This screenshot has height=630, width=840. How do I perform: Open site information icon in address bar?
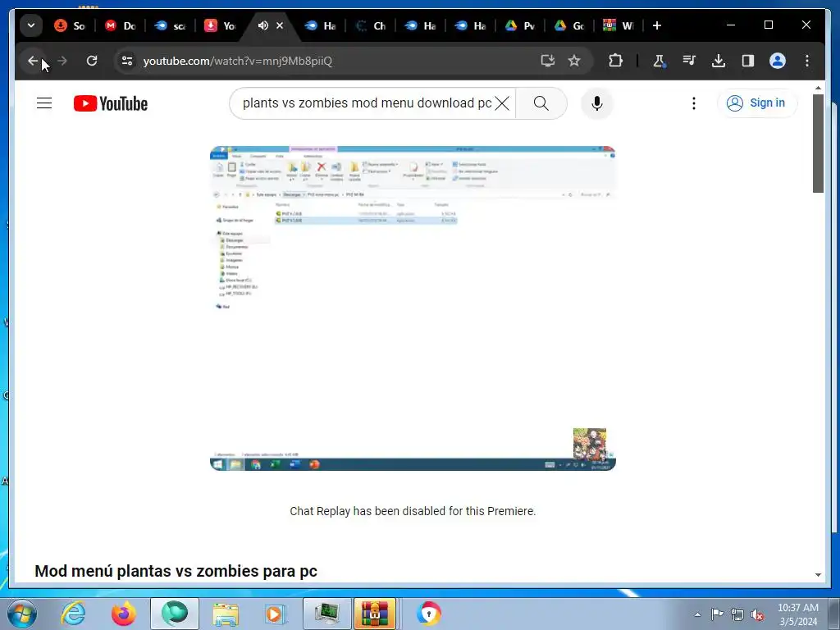pyautogui.click(x=127, y=61)
